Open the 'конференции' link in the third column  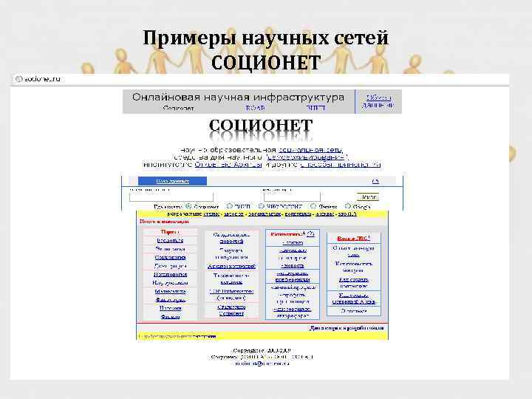coord(293,279)
